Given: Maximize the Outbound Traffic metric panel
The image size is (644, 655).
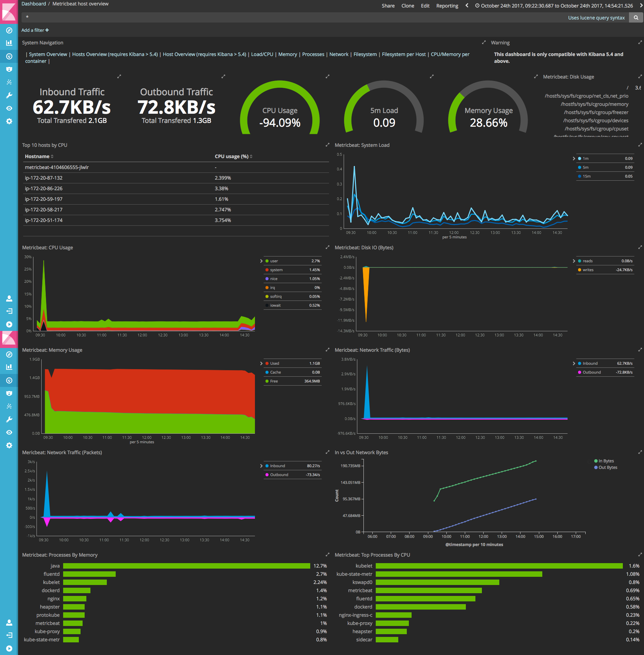Looking at the screenshot, I should tap(223, 76).
